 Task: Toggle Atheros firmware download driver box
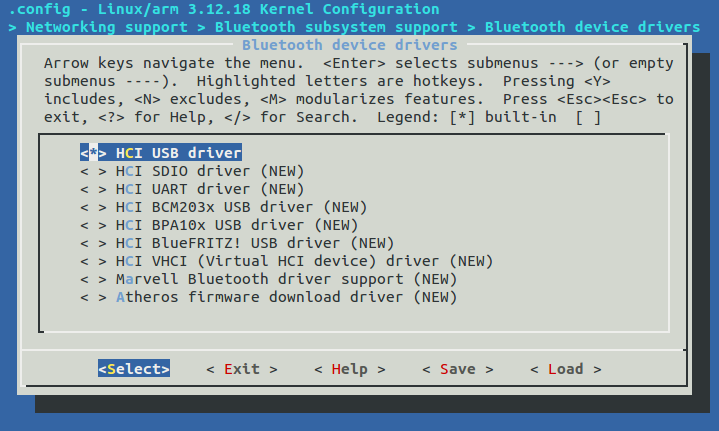pyautogui.click(x=94, y=297)
